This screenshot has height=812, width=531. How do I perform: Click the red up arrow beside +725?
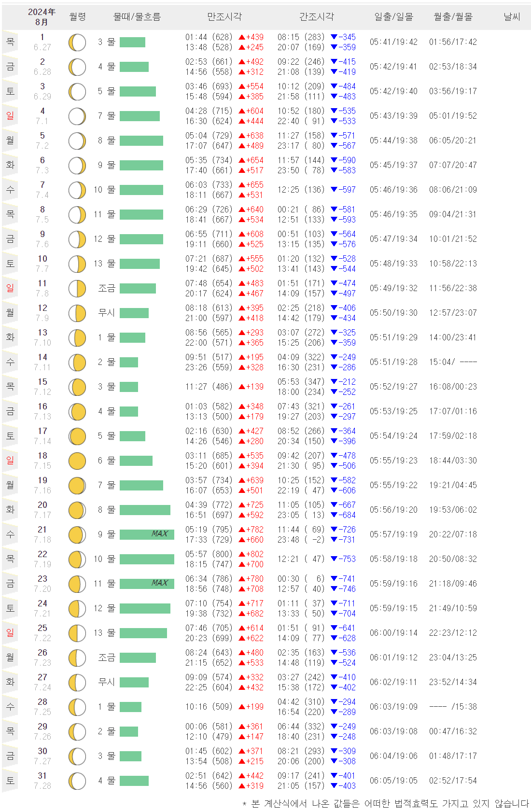pos(242,505)
